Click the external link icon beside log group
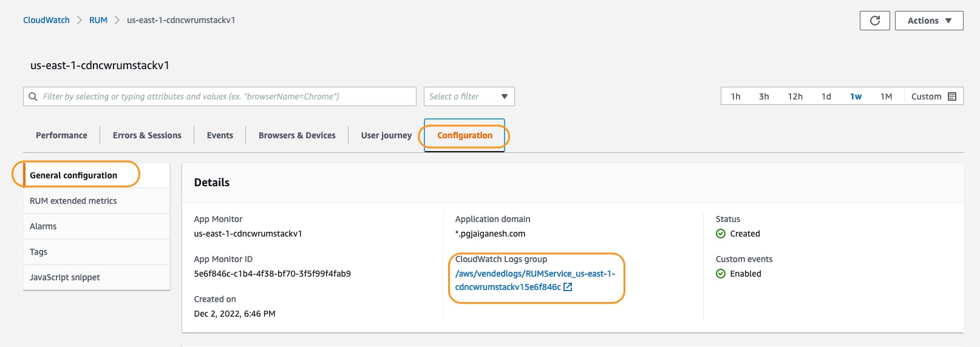This screenshot has width=980, height=347. (568, 287)
